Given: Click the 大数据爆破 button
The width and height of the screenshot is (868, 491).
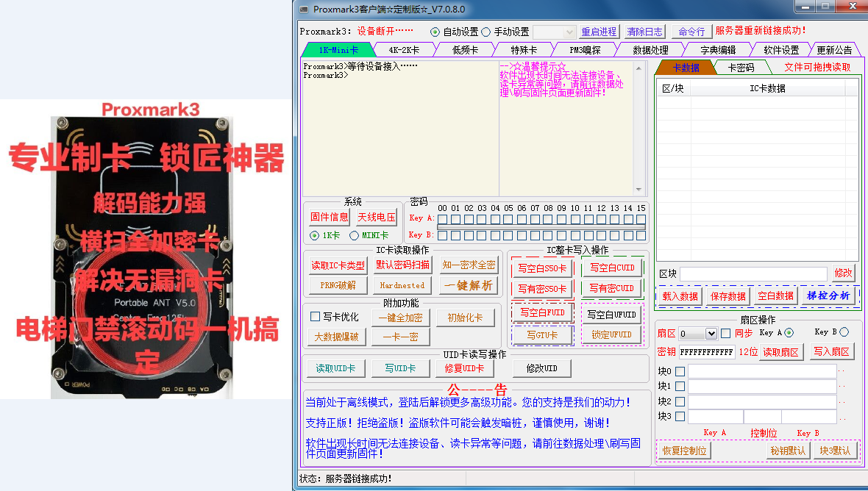Looking at the screenshot, I should point(337,337).
